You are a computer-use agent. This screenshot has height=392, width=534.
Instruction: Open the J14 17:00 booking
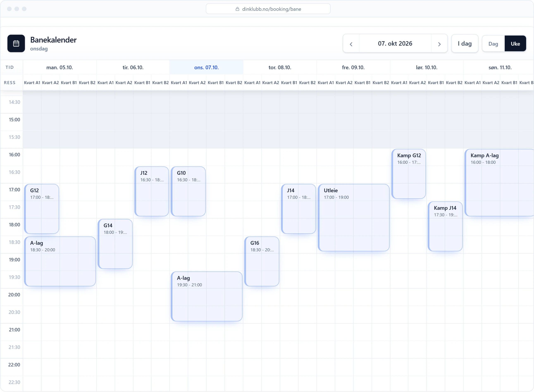[298, 209]
